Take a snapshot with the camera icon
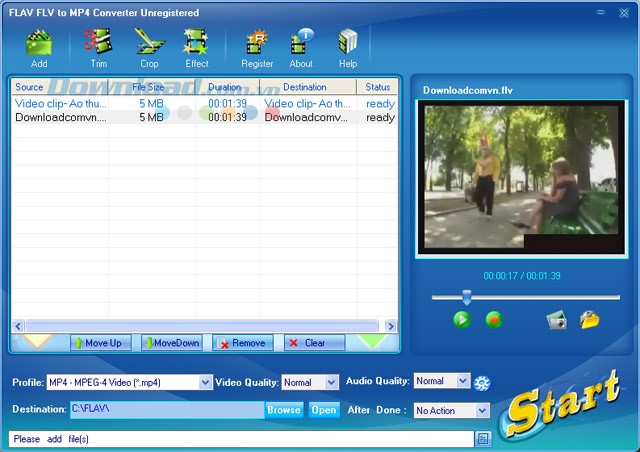Viewport: 640px width, 452px height. [557, 319]
